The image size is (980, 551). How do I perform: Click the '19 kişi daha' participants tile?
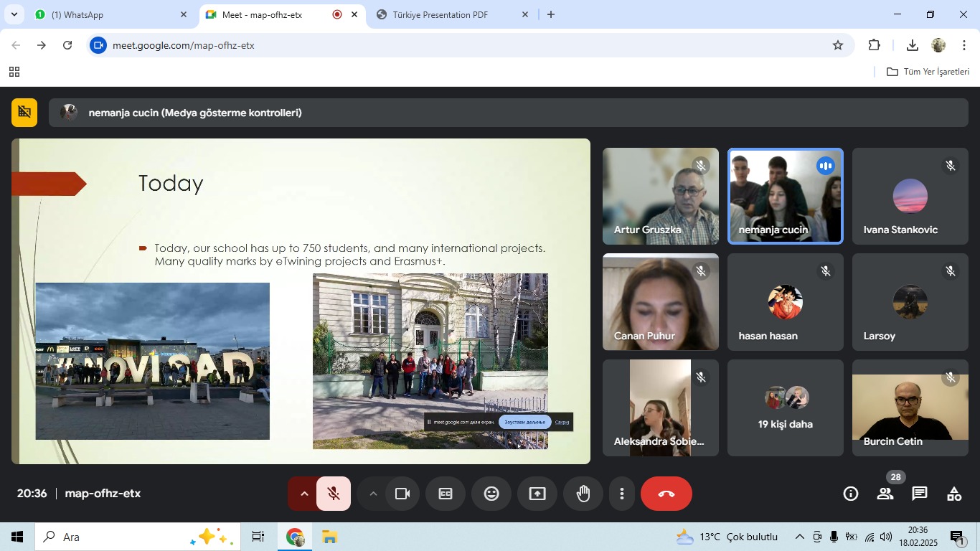click(786, 408)
